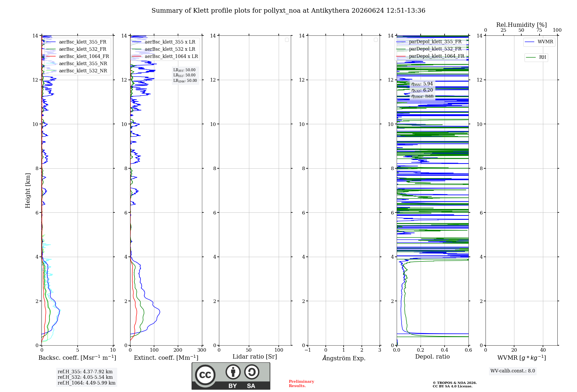Click the Lidar ratio [Sr] x-axis label

click(255, 357)
